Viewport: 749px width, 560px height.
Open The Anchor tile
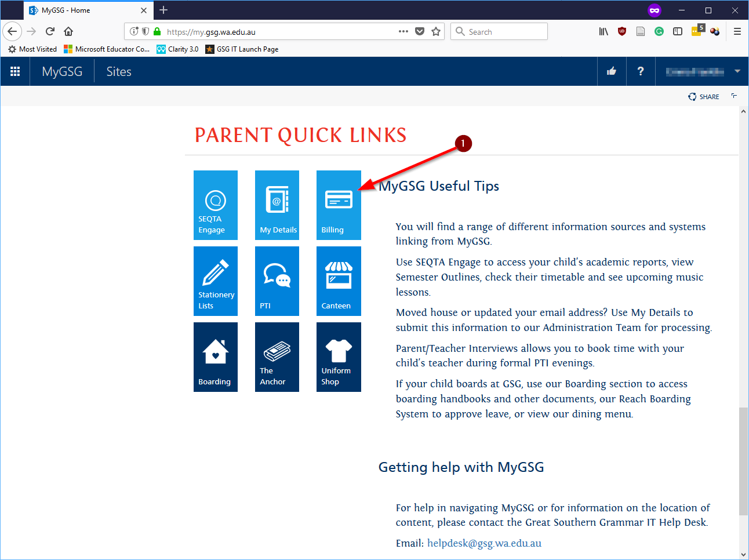click(277, 357)
